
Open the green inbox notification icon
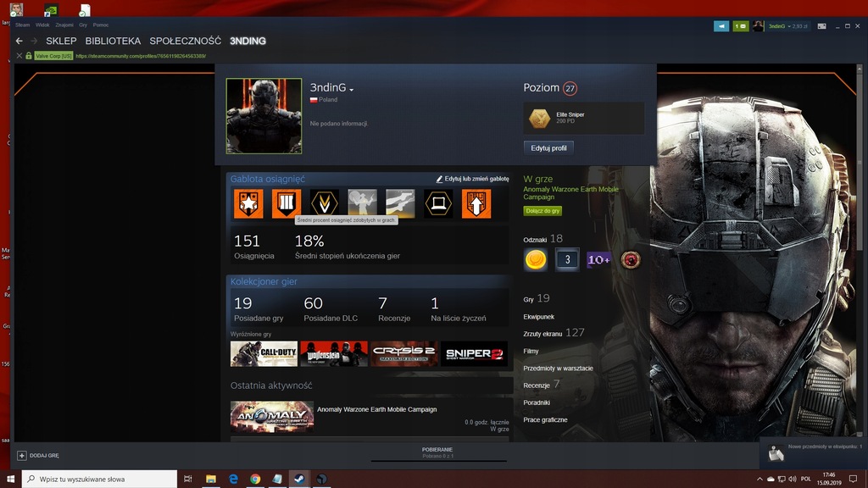[x=741, y=26]
